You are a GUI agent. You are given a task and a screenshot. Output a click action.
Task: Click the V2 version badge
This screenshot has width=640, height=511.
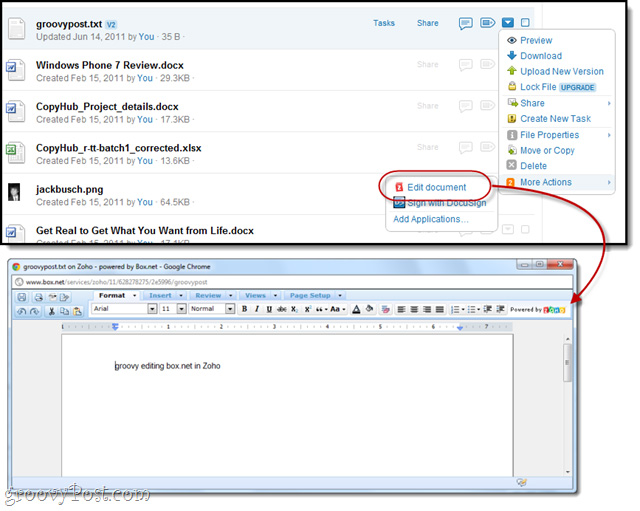tap(111, 24)
